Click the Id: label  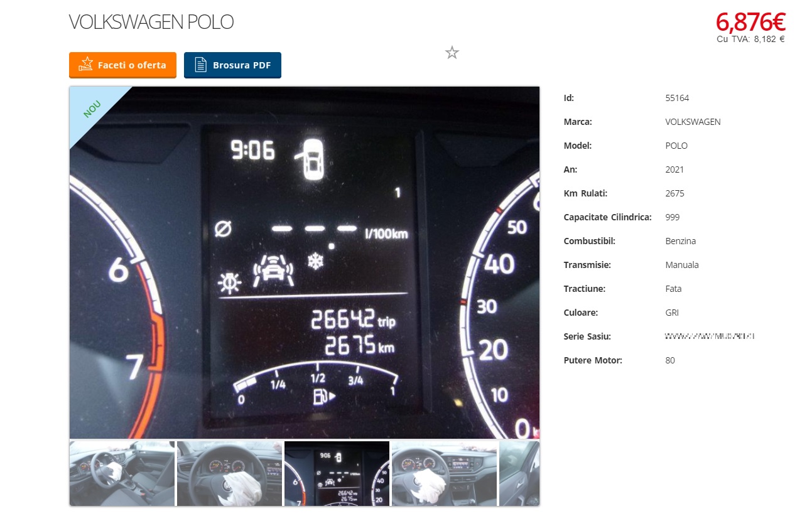point(569,98)
